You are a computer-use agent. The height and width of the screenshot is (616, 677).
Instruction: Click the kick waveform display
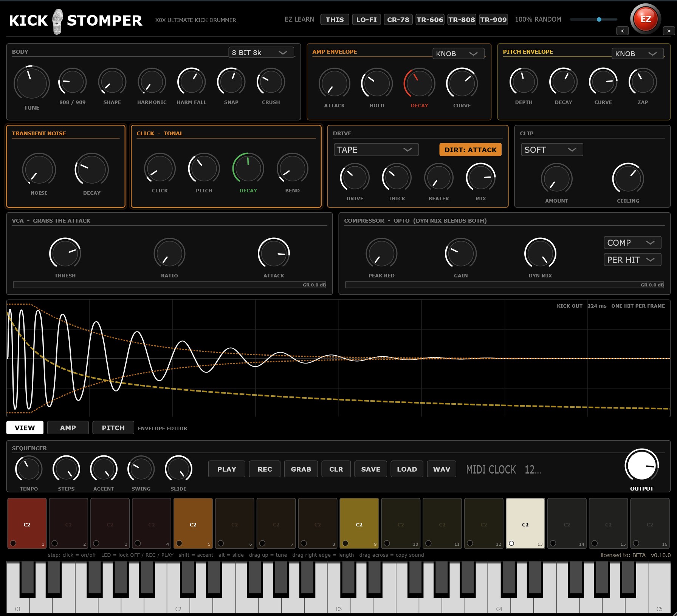coord(338,359)
